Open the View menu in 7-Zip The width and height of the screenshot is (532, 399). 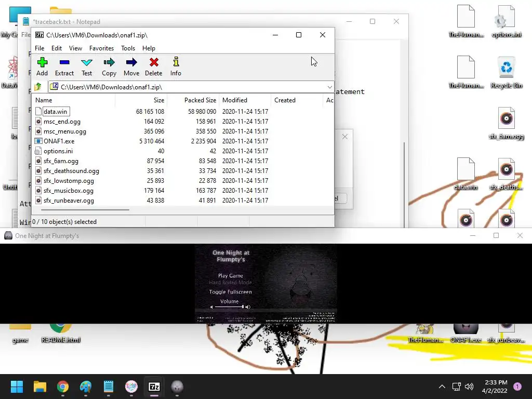coord(75,48)
